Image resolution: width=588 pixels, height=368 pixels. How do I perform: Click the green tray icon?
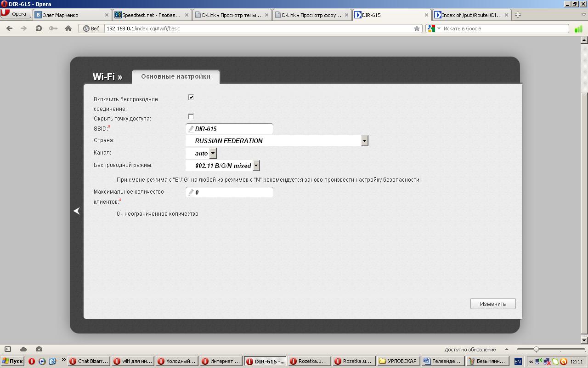pyautogui.click(x=555, y=362)
